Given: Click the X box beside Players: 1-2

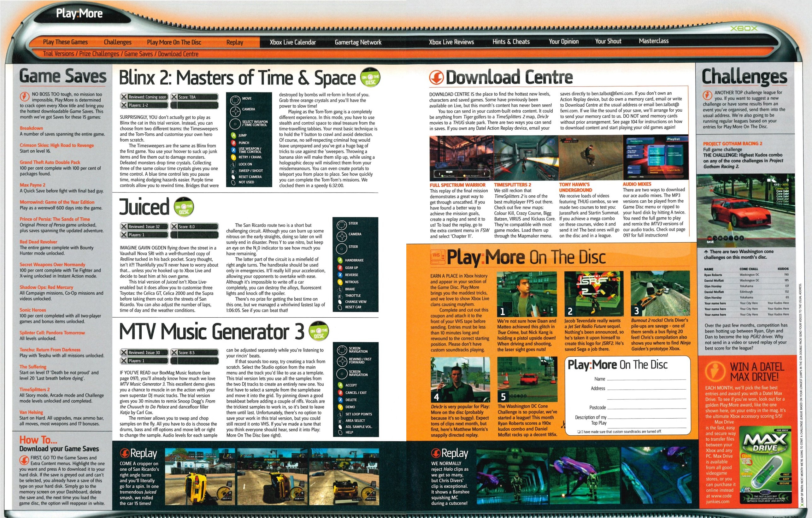Looking at the screenshot, I should [x=124, y=105].
